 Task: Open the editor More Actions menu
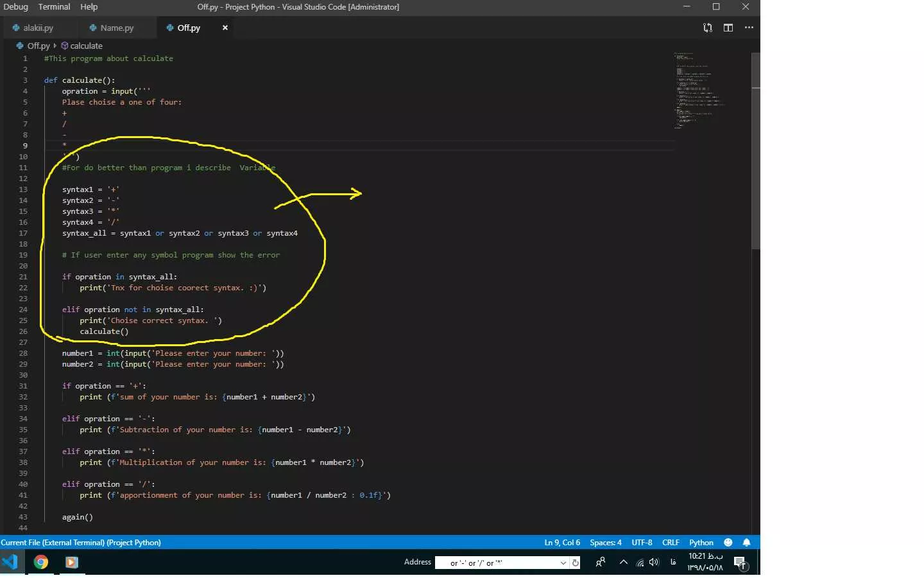click(749, 28)
